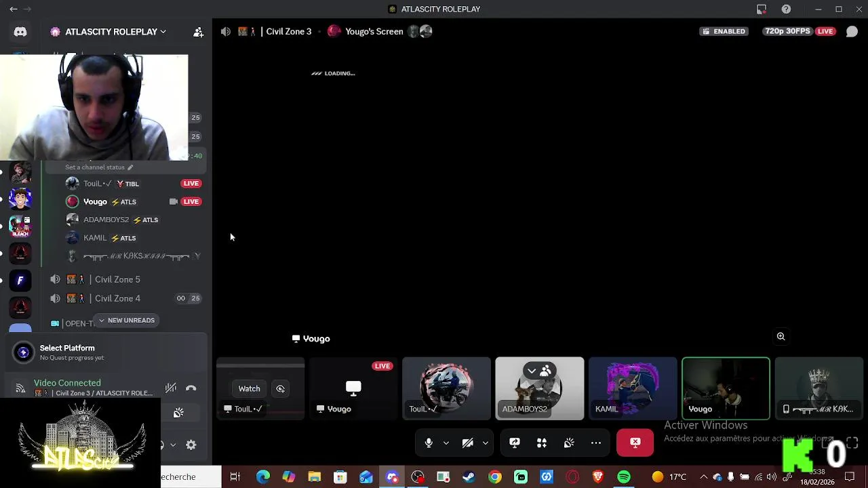Share your screen from the call bar
The height and width of the screenshot is (488, 868).
tap(515, 443)
